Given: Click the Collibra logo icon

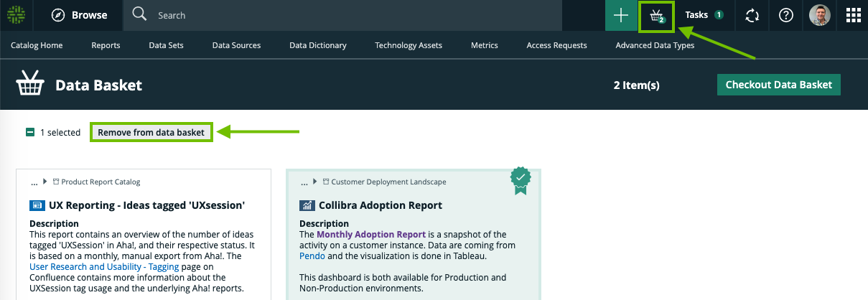Looking at the screenshot, I should (16, 15).
